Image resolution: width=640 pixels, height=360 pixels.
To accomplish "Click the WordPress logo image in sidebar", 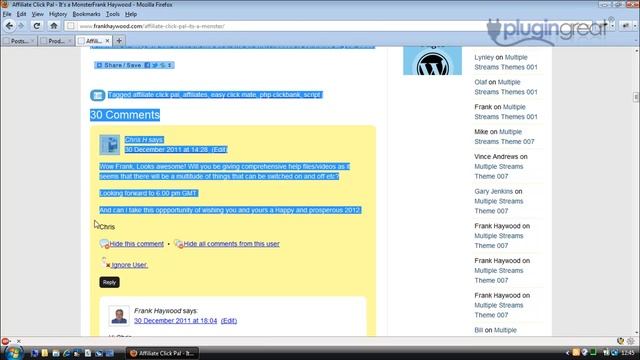I will pos(433,61).
